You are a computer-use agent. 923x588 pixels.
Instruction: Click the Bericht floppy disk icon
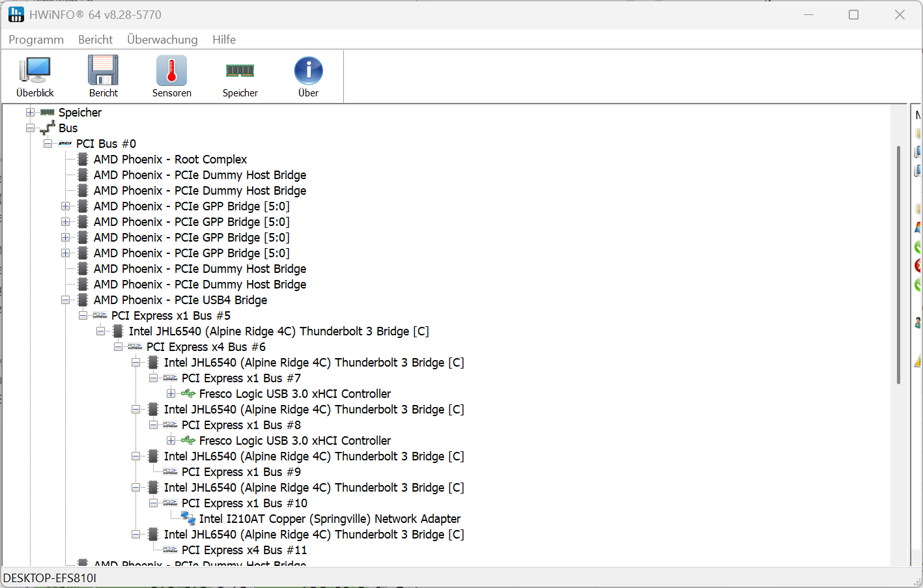pyautogui.click(x=103, y=70)
